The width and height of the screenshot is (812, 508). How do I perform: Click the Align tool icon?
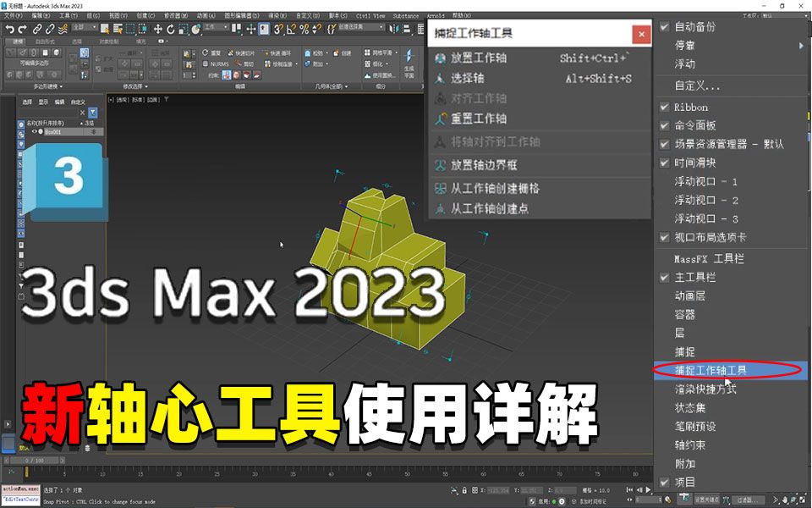click(407, 29)
